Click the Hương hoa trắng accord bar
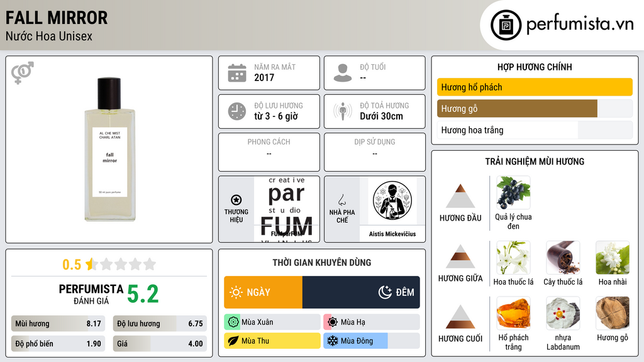Viewport: 644px width, 362px height. click(x=535, y=130)
